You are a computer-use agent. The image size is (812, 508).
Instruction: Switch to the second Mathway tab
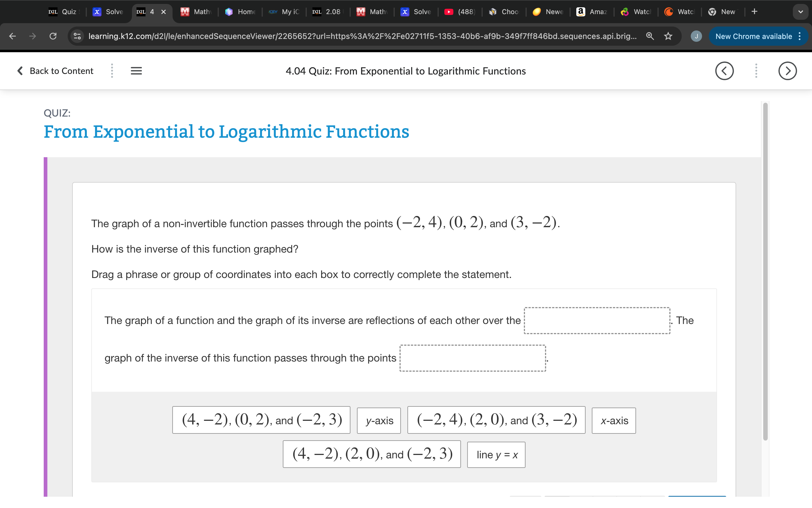(372, 12)
